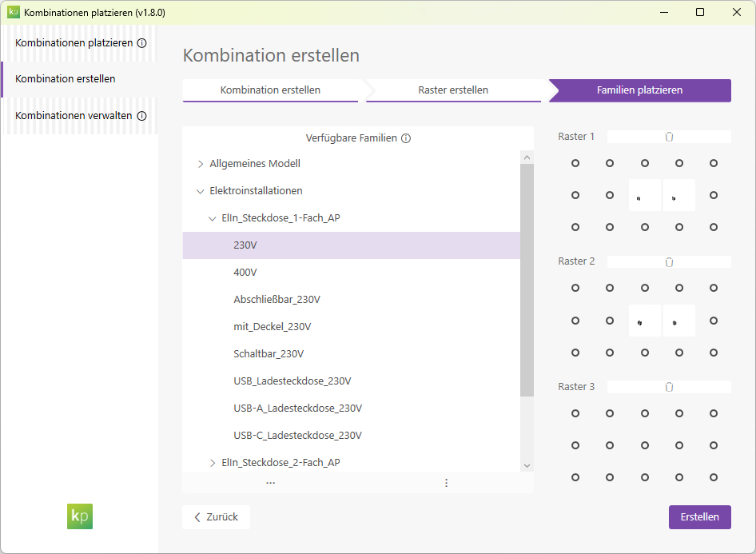This screenshot has width=756, height=554.
Task: Select the top-right grid point in Raster 2
Action: [714, 288]
